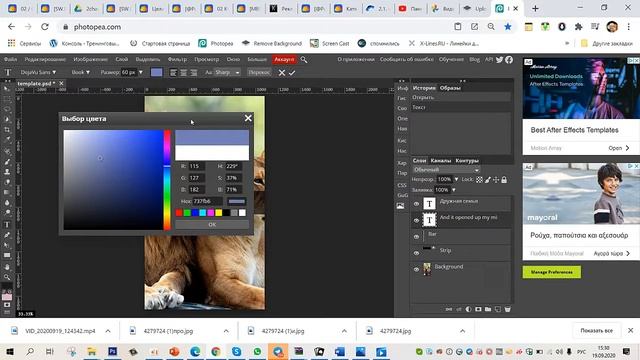This screenshot has width=640, height=360.
Task: Click OK in color picker dialog
Action: [212, 225]
